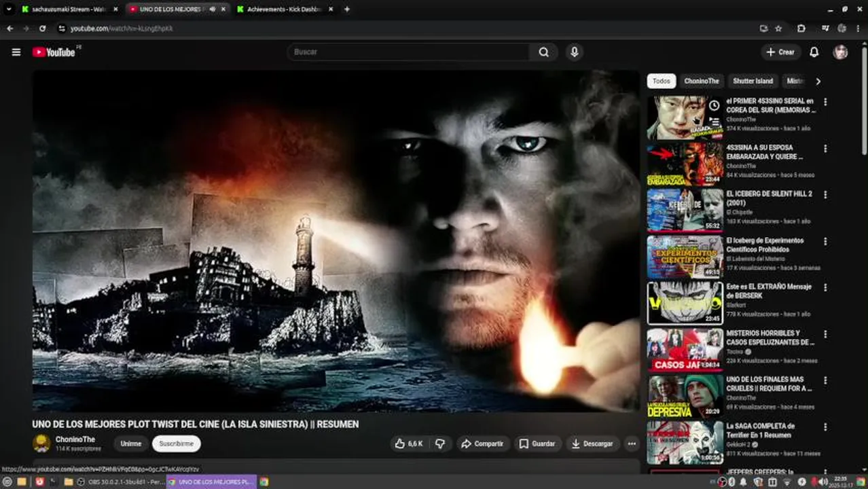868x489 pixels.
Task: Open the browser extensions icon
Action: (x=801, y=29)
